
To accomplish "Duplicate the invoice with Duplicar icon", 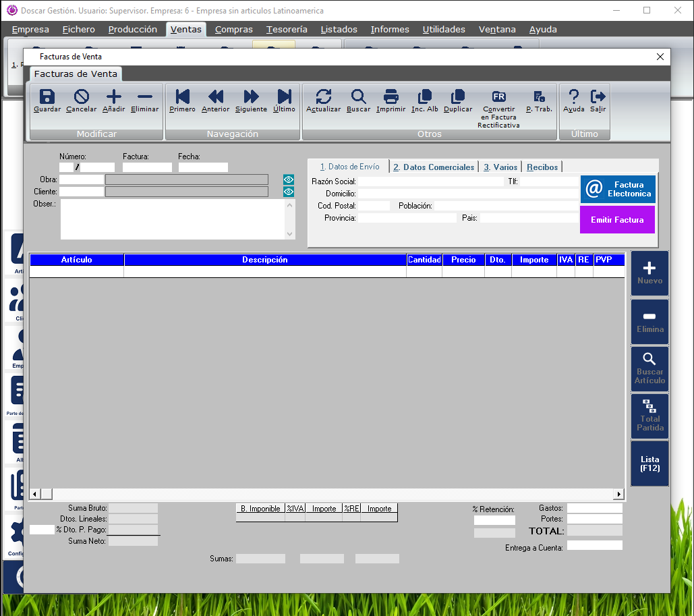I will (458, 97).
